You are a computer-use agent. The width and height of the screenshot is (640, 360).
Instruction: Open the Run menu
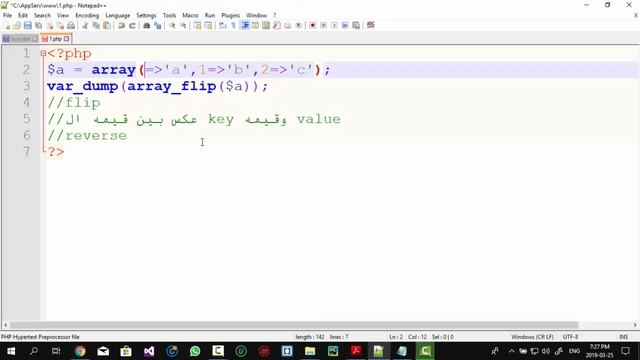tap(210, 15)
